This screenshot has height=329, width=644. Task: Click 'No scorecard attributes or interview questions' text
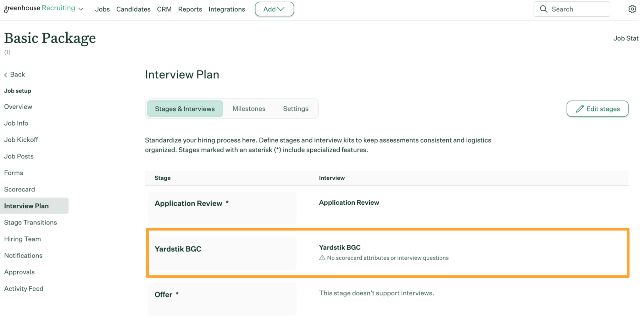coord(388,258)
